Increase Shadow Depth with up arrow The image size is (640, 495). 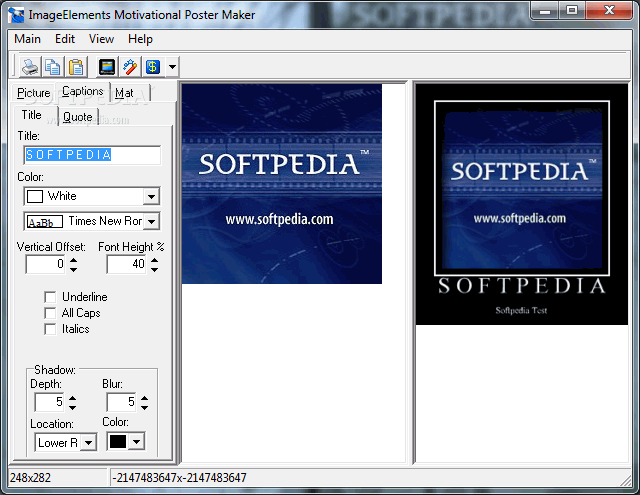tap(72, 398)
